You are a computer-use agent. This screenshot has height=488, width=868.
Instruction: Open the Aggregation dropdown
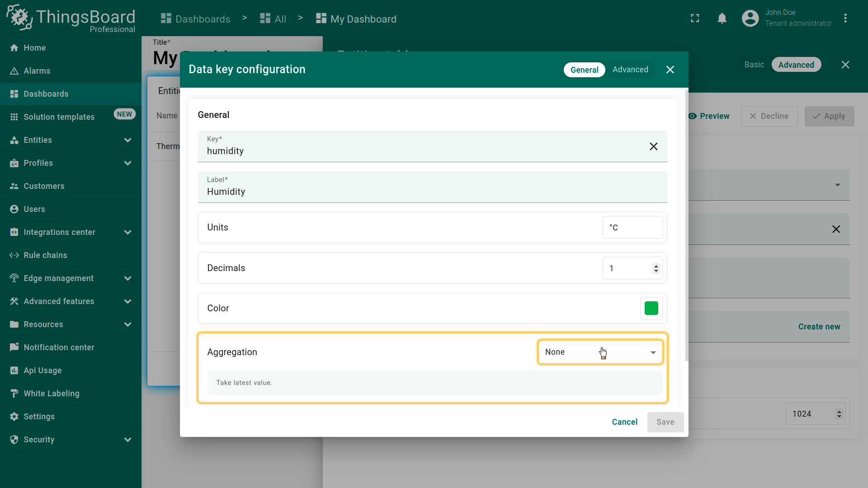pyautogui.click(x=600, y=352)
